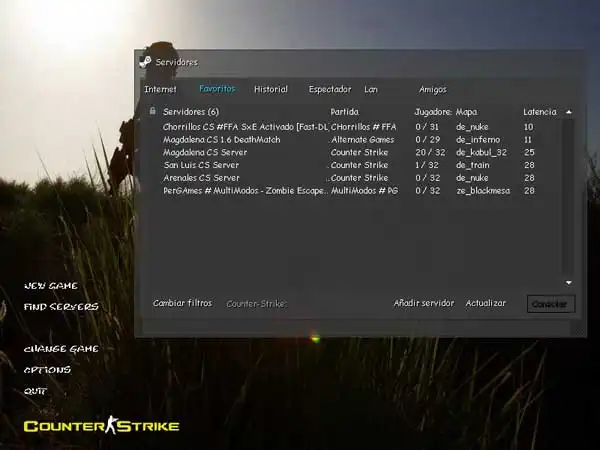Open the Amigos tab
Image resolution: width=600 pixels, height=450 pixels.
[x=432, y=89]
